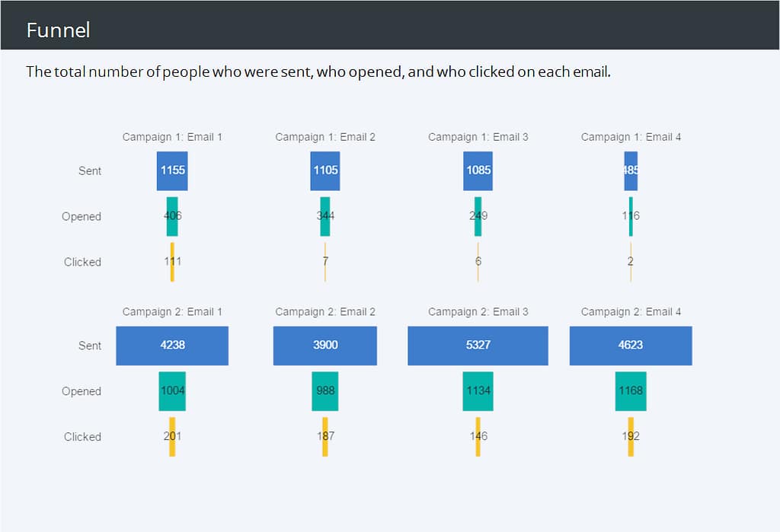Select the Clicked bar showing 192
This screenshot has width=780, height=532.
631,437
